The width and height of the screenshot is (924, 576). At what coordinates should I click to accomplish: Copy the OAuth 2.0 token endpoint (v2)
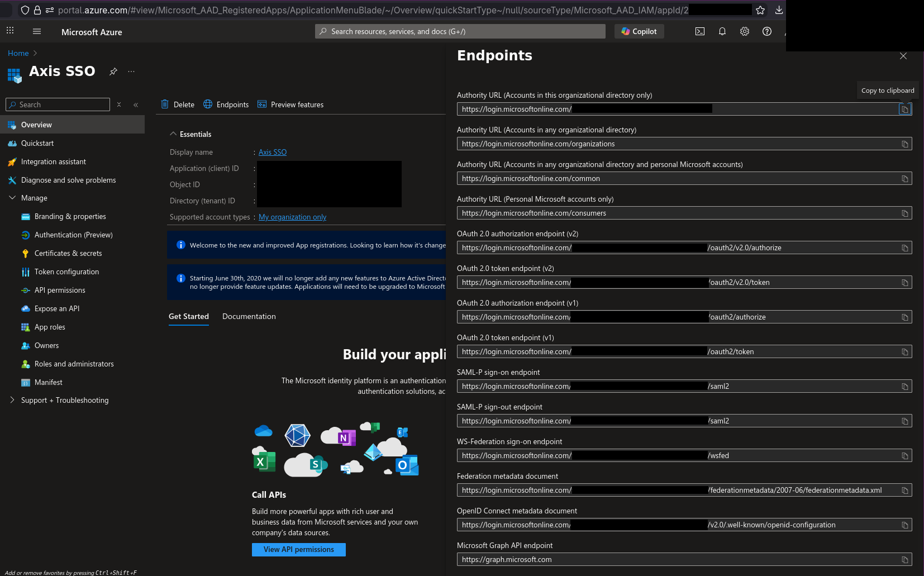(904, 282)
